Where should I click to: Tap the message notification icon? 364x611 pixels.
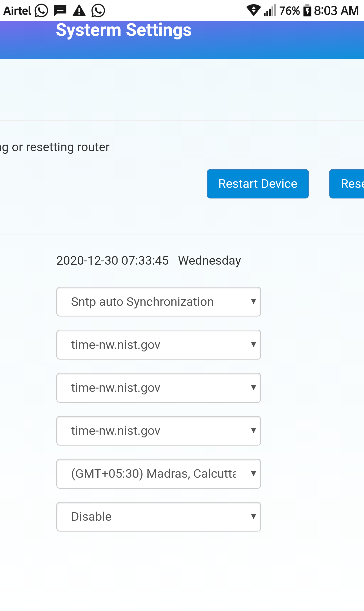60,11
